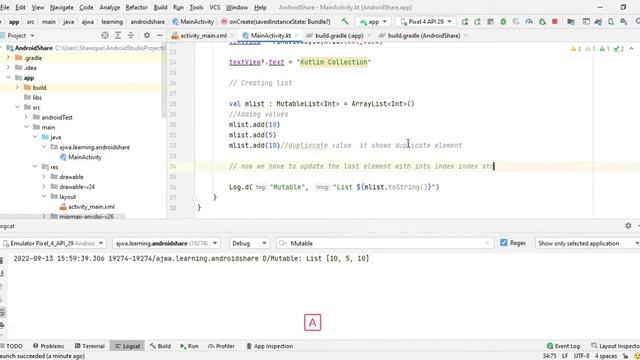Open the Event Log
The height and width of the screenshot is (360, 640).
click(x=563, y=346)
